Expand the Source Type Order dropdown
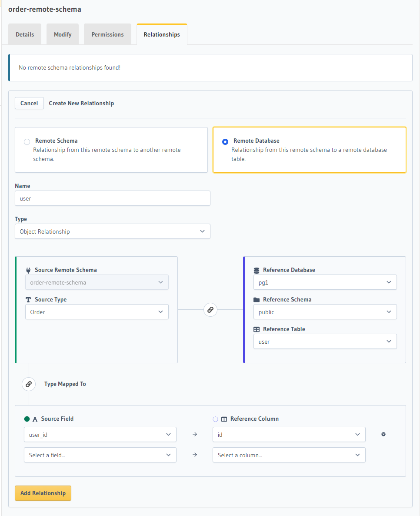Screen dimensions: 420x516 97,312
